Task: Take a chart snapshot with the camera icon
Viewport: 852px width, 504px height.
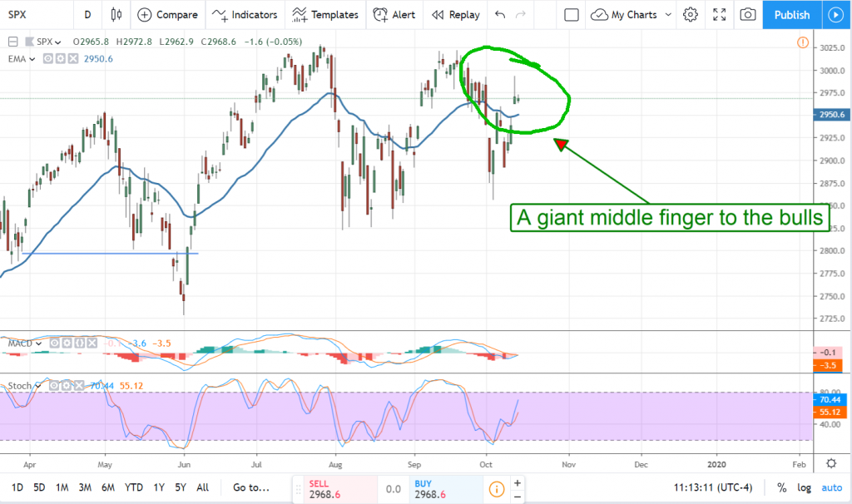Action: 746,14
